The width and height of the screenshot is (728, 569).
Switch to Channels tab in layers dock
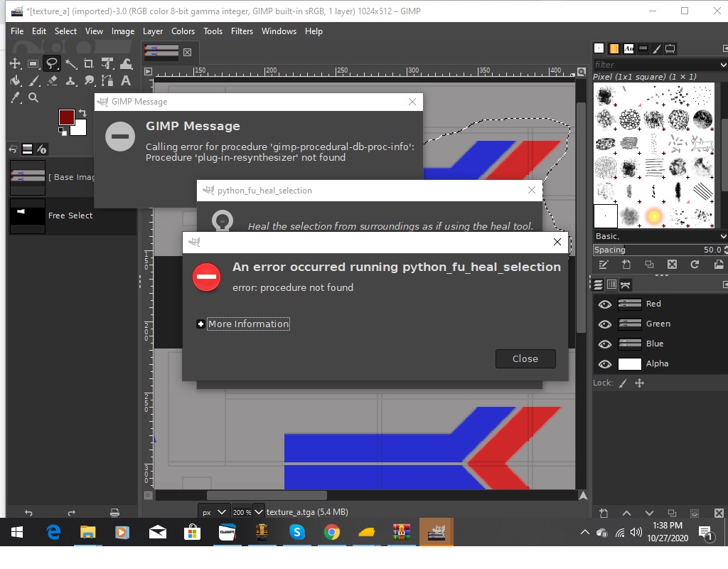coord(612,284)
